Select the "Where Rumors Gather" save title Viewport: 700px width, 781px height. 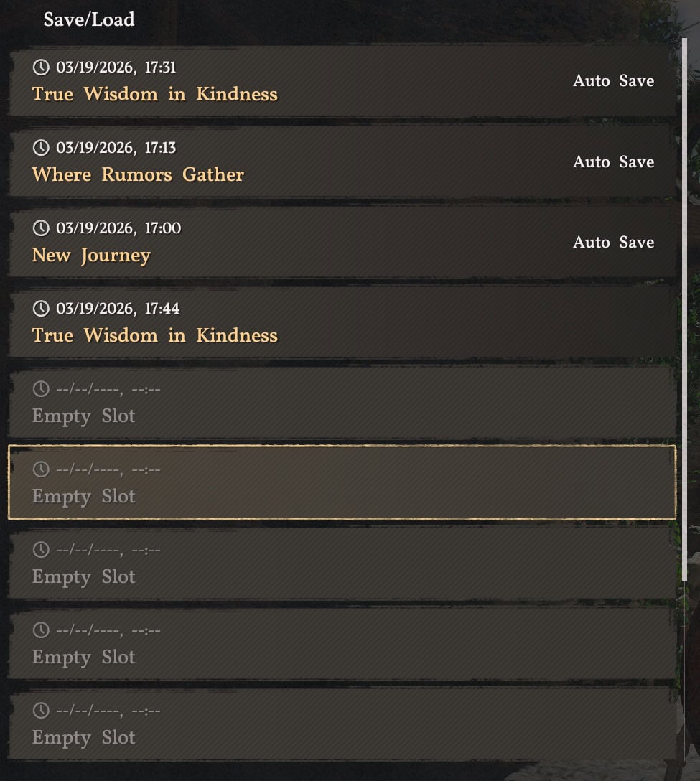tap(138, 174)
